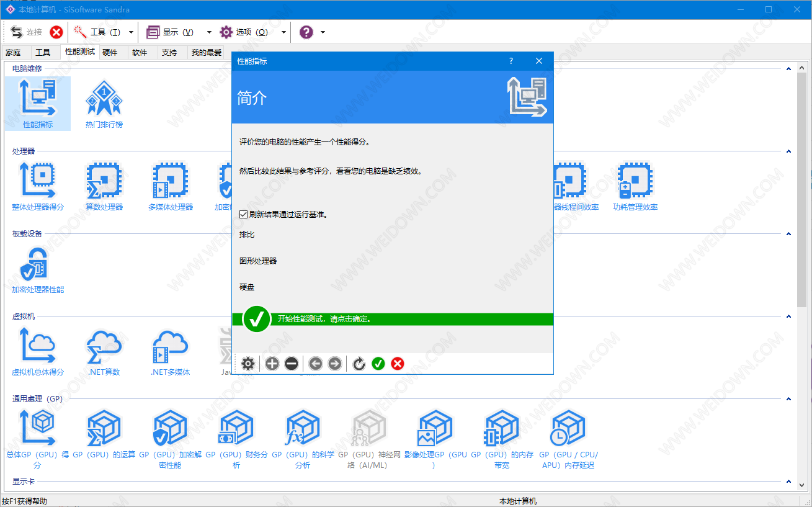Click the 硬盘 text in dialog

point(247,287)
